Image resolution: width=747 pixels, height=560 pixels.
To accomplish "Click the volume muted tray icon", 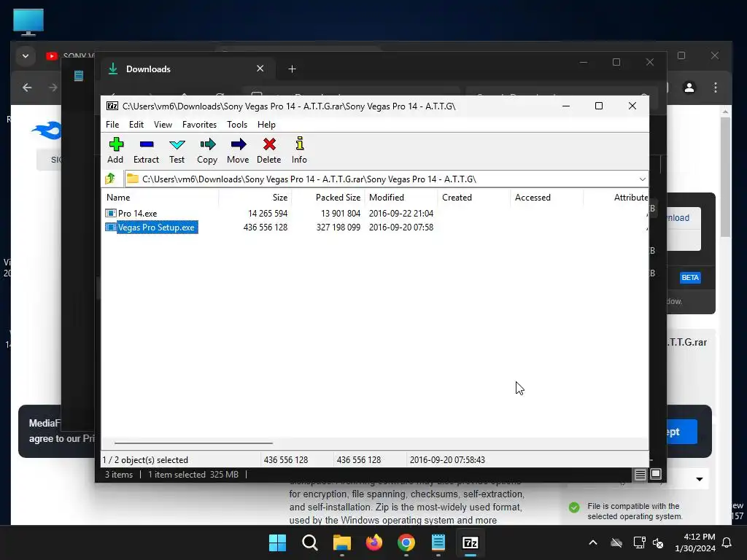I will coord(659,542).
